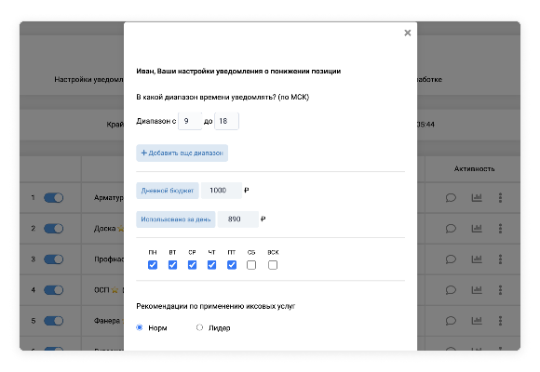This screenshot has height=372, width=540.
Task: Click the ОСП row name
Action: pos(102,290)
